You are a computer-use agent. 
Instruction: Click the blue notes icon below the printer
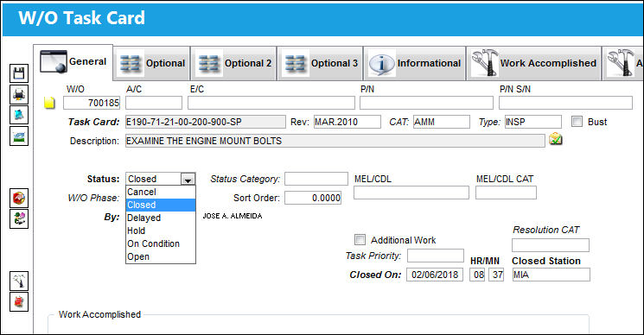coord(19,115)
